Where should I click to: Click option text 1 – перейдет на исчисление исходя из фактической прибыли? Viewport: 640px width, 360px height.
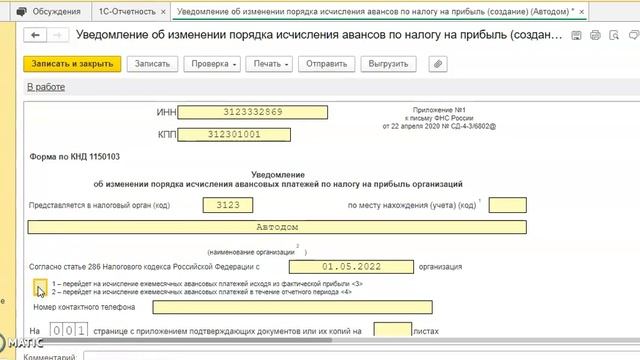[207, 284]
